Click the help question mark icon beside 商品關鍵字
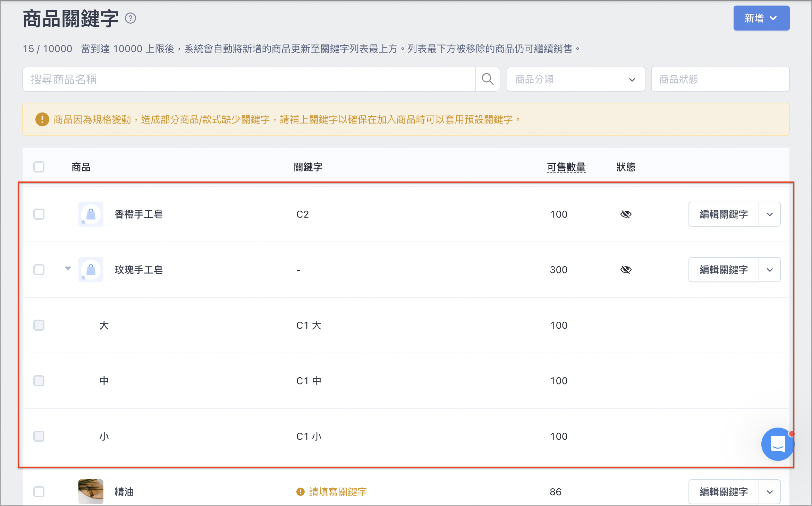Viewport: 812px width, 506px height. pos(130,18)
